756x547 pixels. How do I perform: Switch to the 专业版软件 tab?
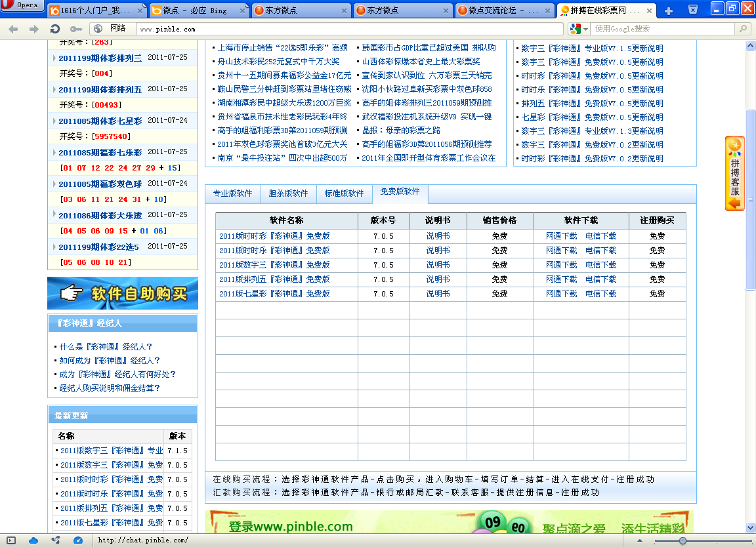coord(233,193)
